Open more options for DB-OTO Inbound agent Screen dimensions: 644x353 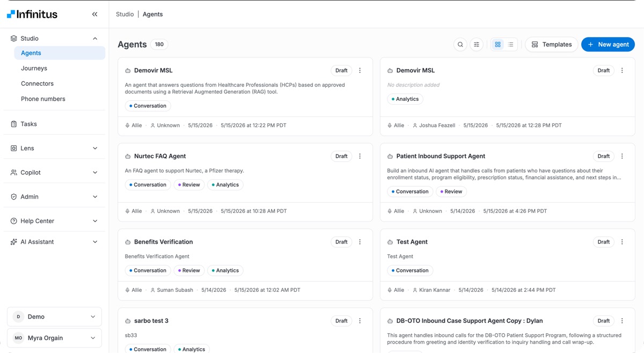(x=622, y=321)
